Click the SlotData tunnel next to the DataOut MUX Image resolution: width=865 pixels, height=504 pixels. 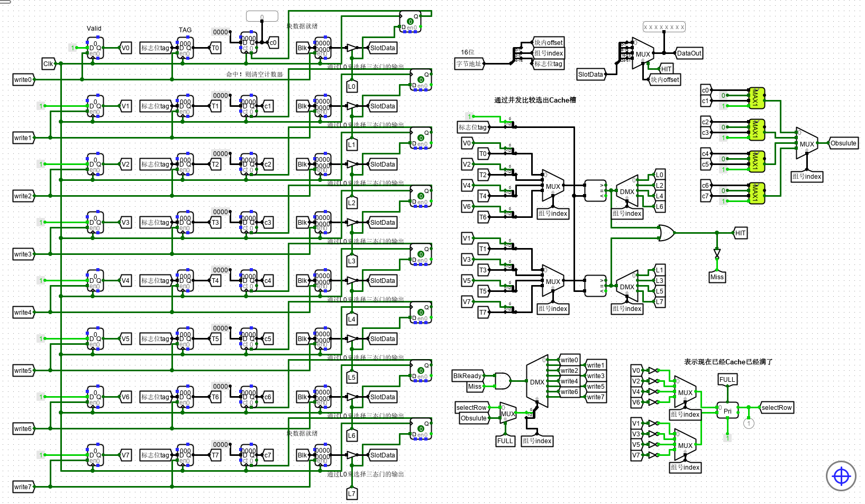(590, 75)
